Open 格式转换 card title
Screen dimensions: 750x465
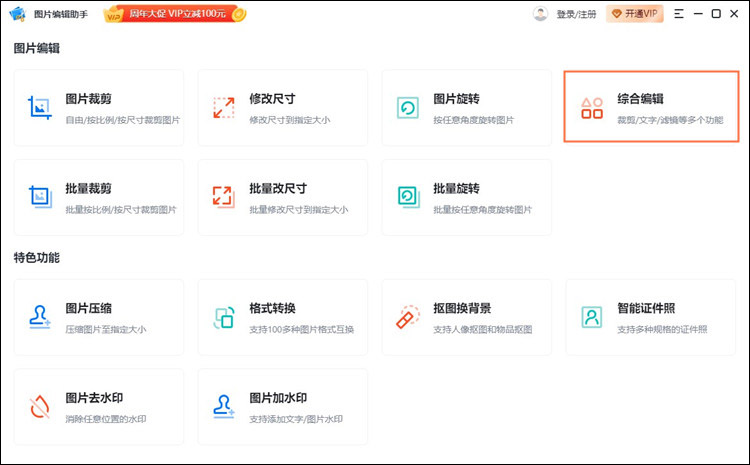click(x=272, y=308)
